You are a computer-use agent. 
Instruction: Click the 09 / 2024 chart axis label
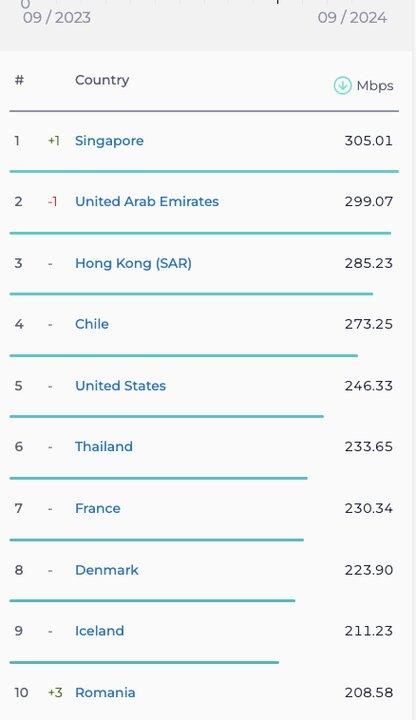[x=352, y=18]
